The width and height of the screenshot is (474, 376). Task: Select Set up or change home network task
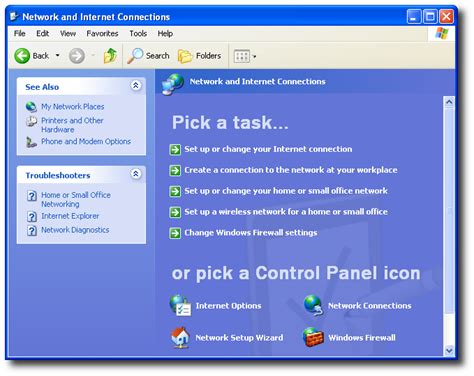pyautogui.click(x=286, y=191)
